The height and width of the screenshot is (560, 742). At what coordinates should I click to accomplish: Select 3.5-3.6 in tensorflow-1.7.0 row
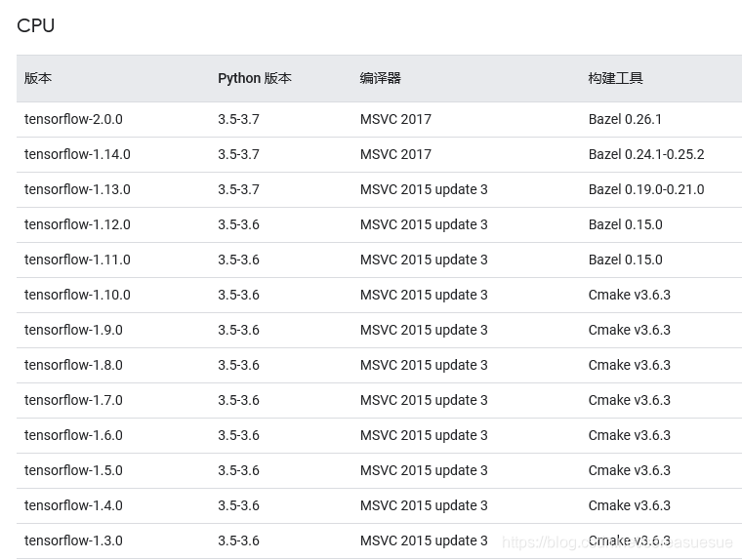coord(238,400)
